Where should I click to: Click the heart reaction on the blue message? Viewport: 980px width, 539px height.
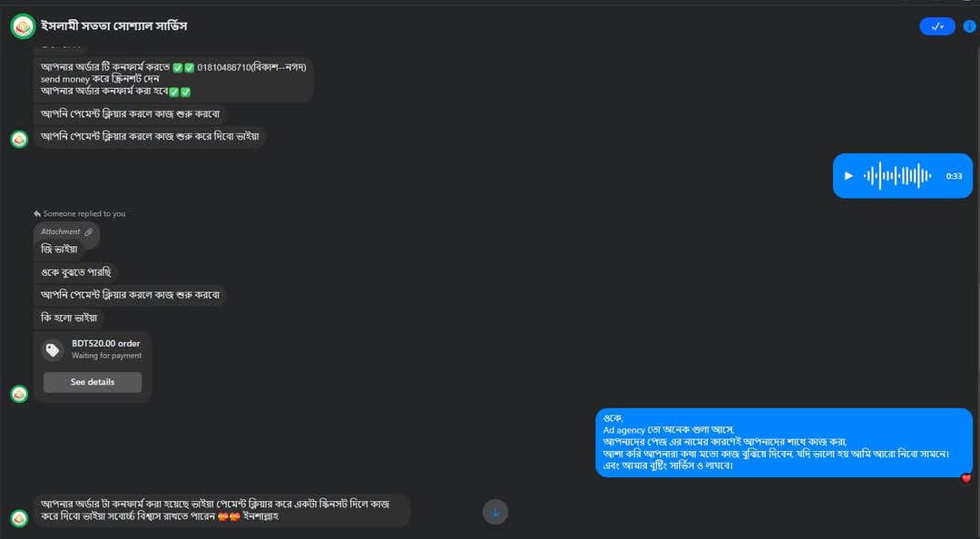(x=966, y=478)
